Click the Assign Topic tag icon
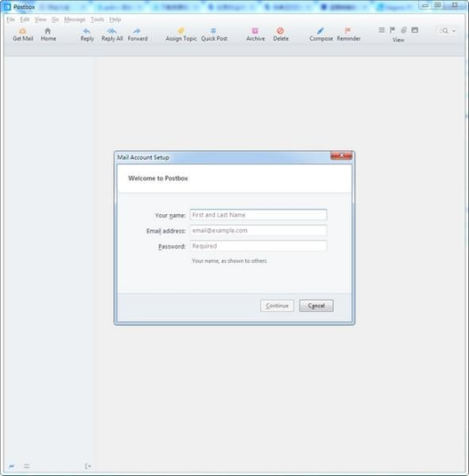The width and height of the screenshot is (469, 476). coord(181,31)
